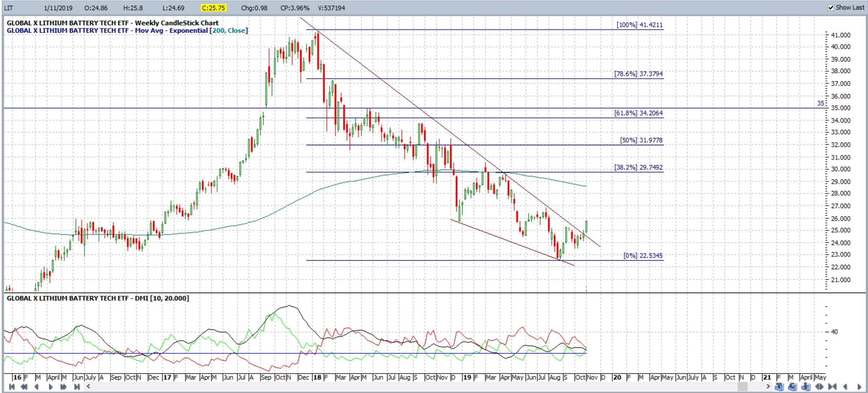Viewport: 868px width, 393px height.
Task: Click the [0%] 22.5345 Fibonacci label
Action: (x=643, y=255)
